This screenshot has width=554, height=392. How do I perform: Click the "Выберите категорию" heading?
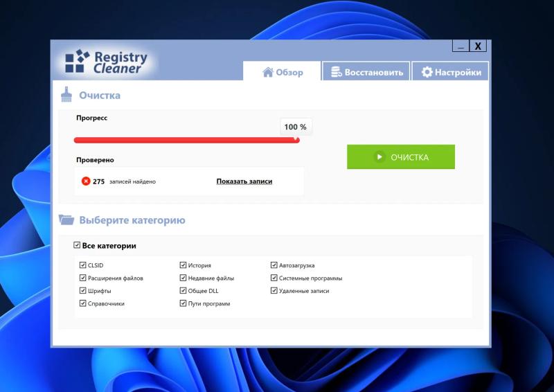coord(132,220)
